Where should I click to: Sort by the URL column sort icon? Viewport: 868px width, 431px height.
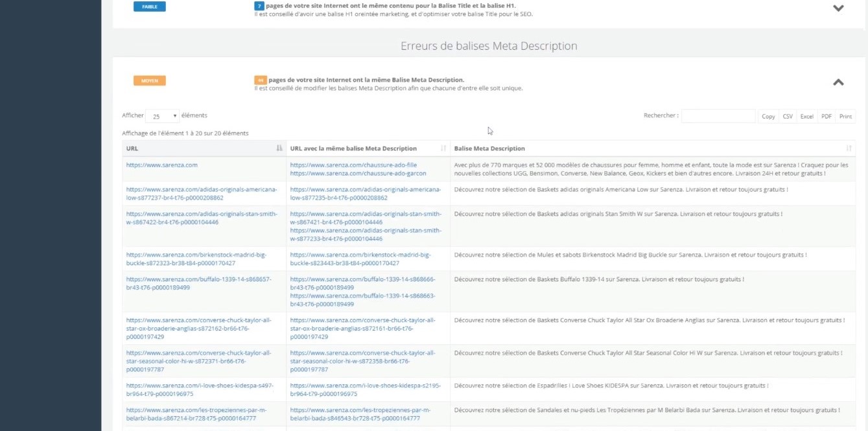pos(279,148)
